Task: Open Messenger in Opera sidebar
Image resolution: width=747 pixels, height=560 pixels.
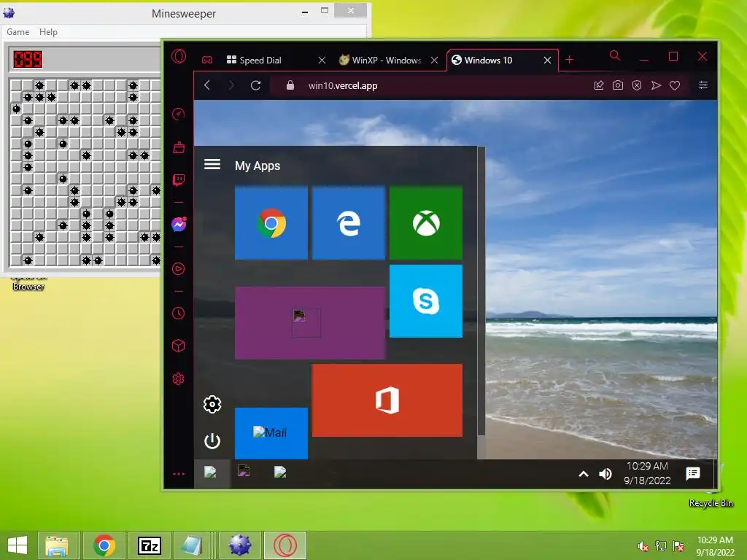Action: click(179, 225)
